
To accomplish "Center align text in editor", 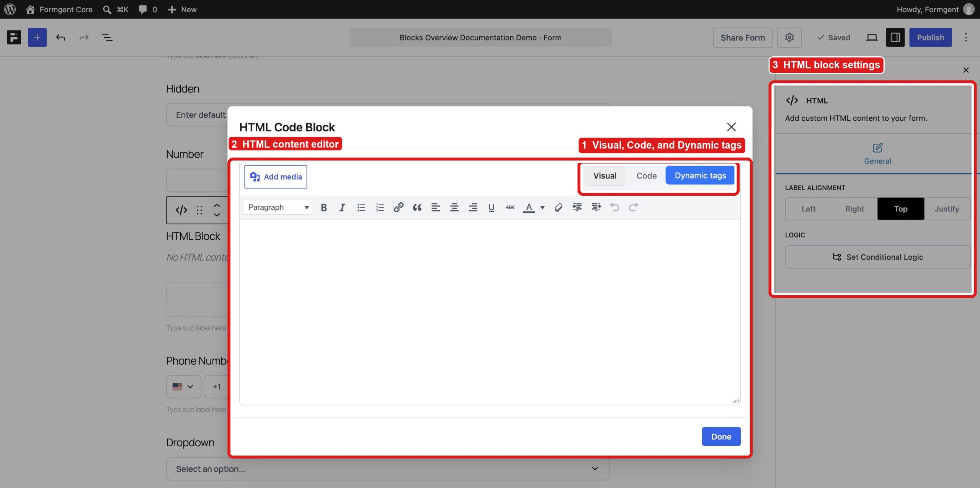I will 454,207.
